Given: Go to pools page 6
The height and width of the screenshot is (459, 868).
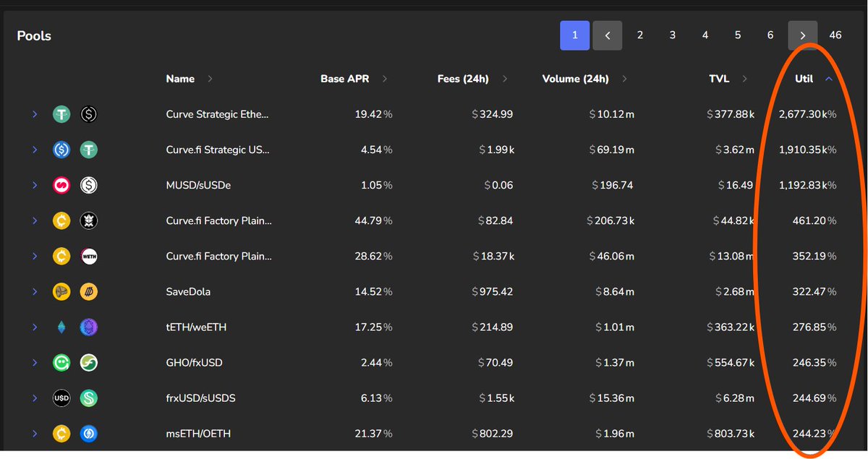Looking at the screenshot, I should 770,35.
